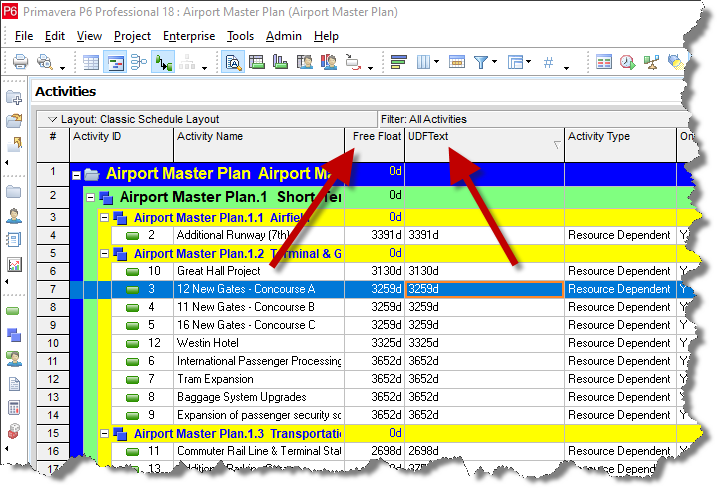Viewport: 717px width, 488px height.
Task: Click the Filter funnel icon
Action: [x=481, y=62]
